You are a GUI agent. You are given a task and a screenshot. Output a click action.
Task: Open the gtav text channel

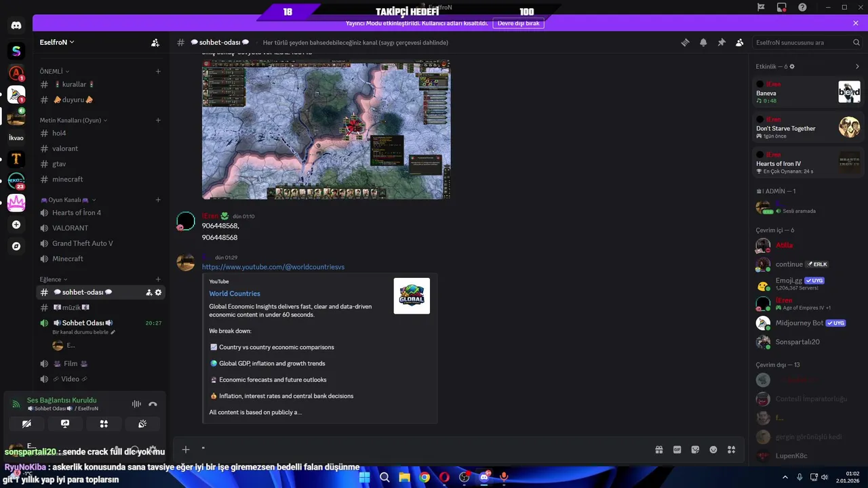(100, 164)
